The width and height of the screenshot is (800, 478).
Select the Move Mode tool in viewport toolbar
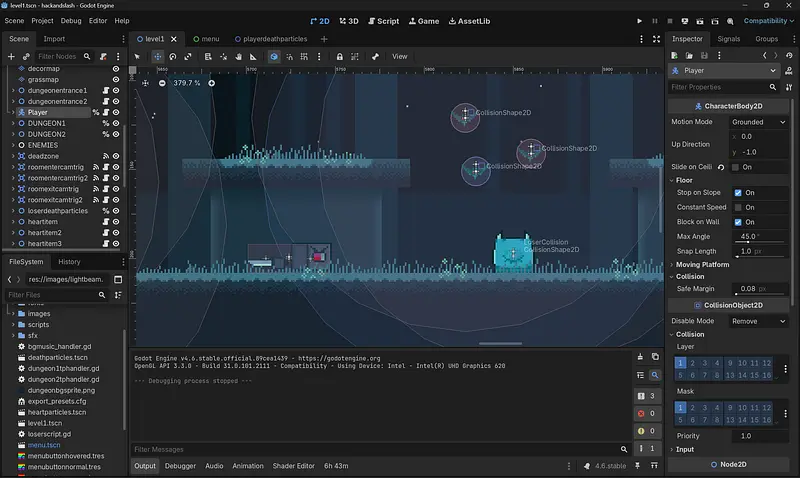[x=157, y=56]
